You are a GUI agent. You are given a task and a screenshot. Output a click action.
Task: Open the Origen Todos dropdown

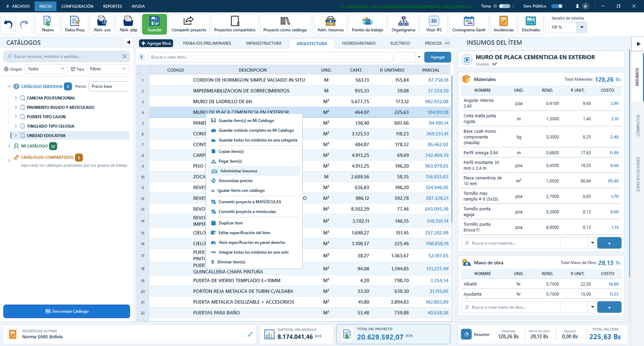[x=46, y=69]
